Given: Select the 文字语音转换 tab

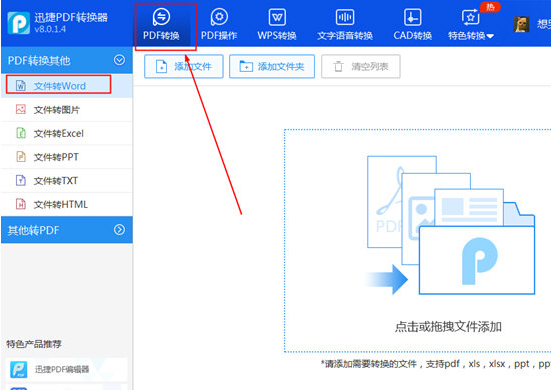Looking at the screenshot, I should pos(345,25).
